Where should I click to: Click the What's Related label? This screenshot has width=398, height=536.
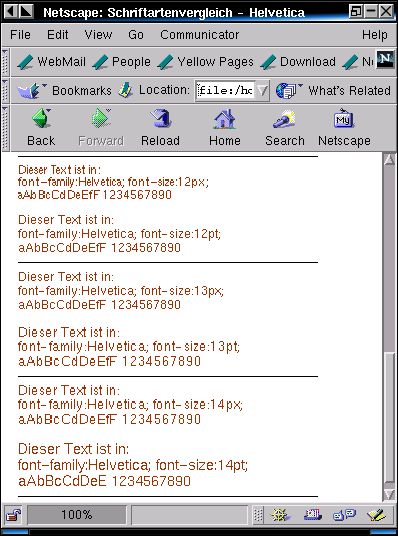click(x=349, y=91)
